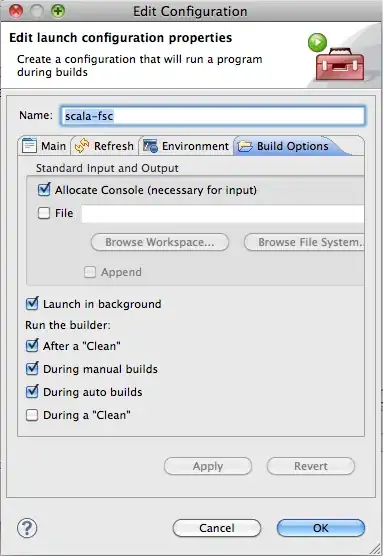Switch to the Refresh tab
Viewport: 383px width, 556px height.
click(x=105, y=146)
